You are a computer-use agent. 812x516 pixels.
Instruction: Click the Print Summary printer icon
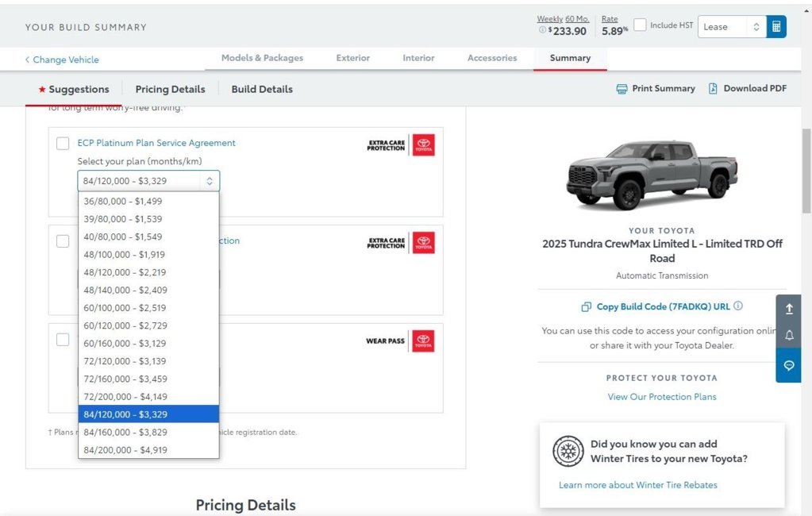click(x=622, y=89)
